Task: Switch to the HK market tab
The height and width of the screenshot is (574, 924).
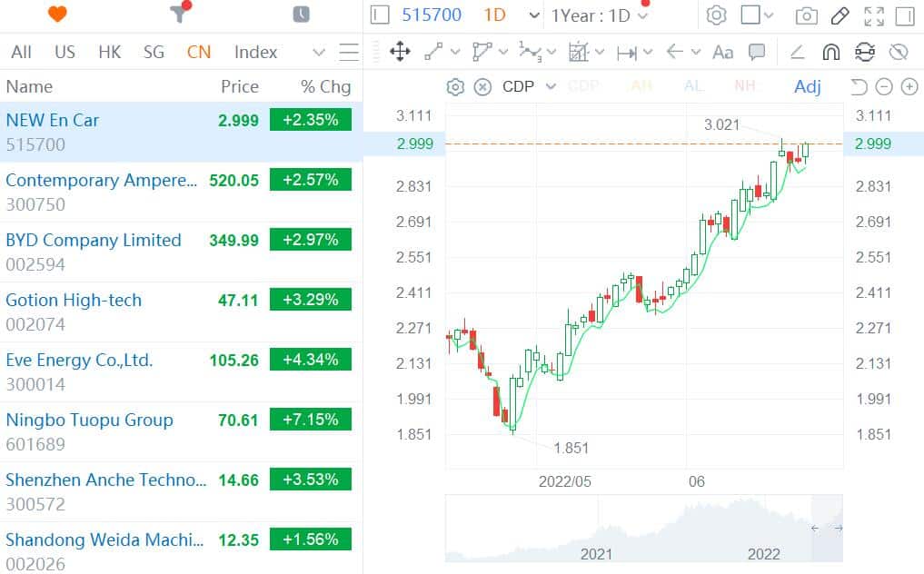Action: [109, 52]
